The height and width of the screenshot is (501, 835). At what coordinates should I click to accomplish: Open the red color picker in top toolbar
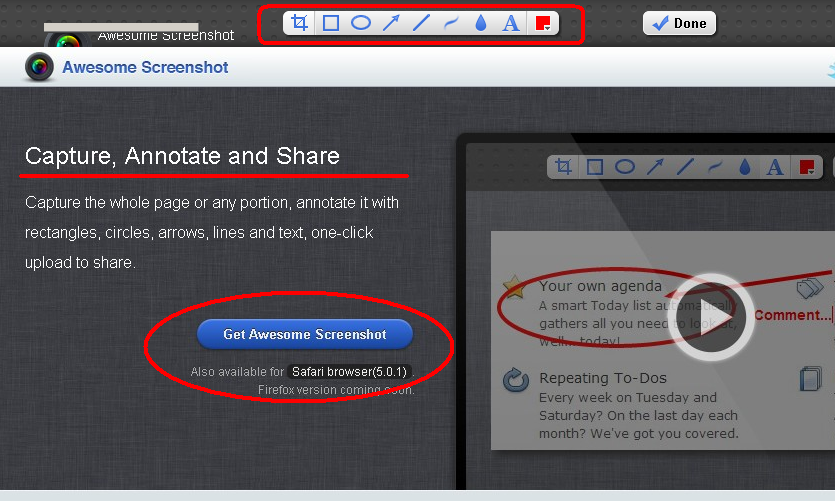(x=543, y=23)
